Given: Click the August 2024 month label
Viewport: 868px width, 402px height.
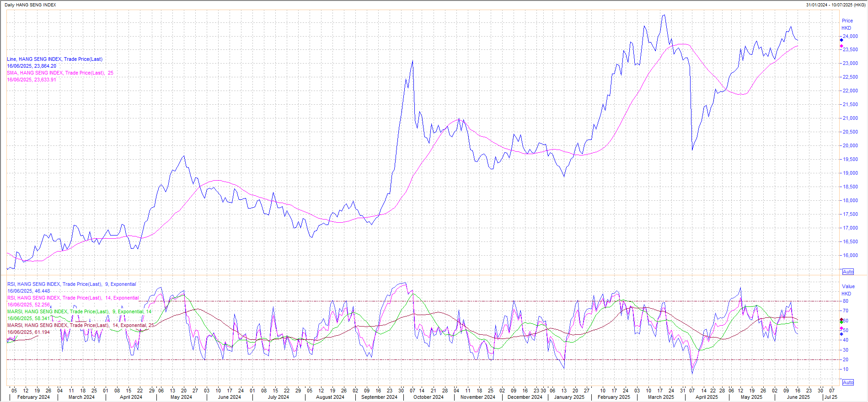Looking at the screenshot, I should [x=330, y=397].
